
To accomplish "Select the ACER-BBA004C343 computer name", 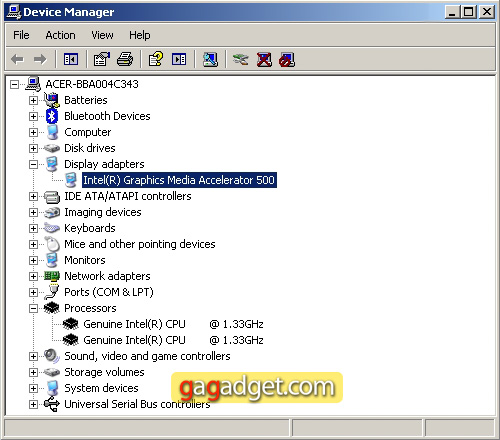I will (92, 84).
